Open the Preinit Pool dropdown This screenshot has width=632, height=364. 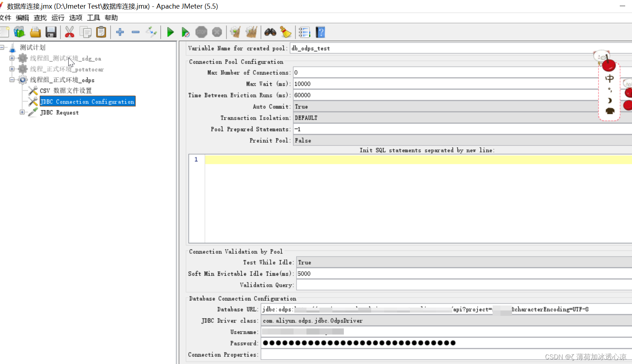click(462, 140)
